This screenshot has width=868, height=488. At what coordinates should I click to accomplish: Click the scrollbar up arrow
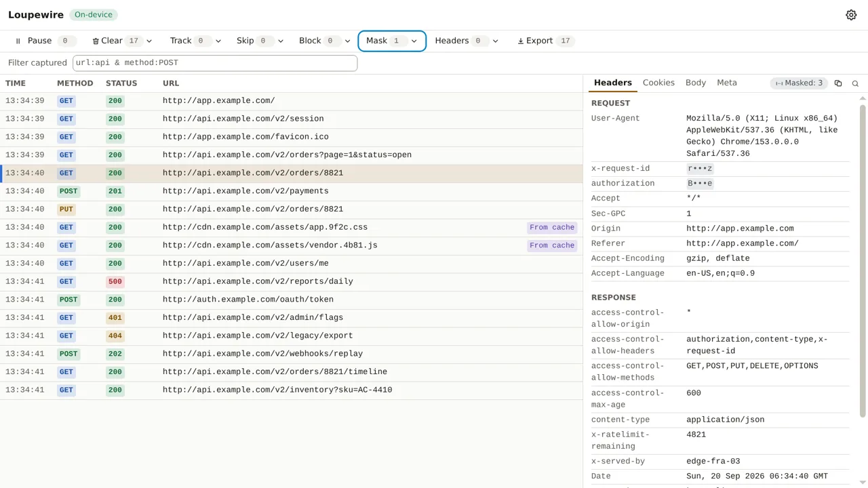pos(863,99)
